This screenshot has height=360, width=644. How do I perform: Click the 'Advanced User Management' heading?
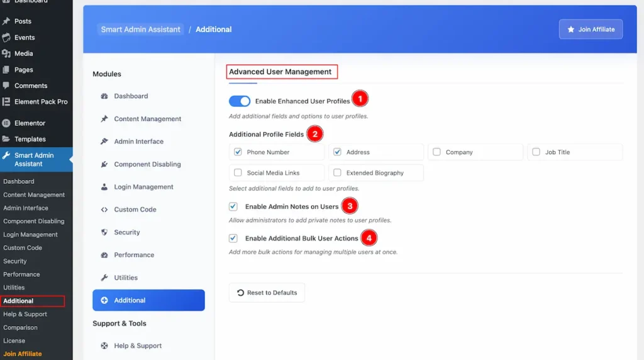(x=280, y=72)
